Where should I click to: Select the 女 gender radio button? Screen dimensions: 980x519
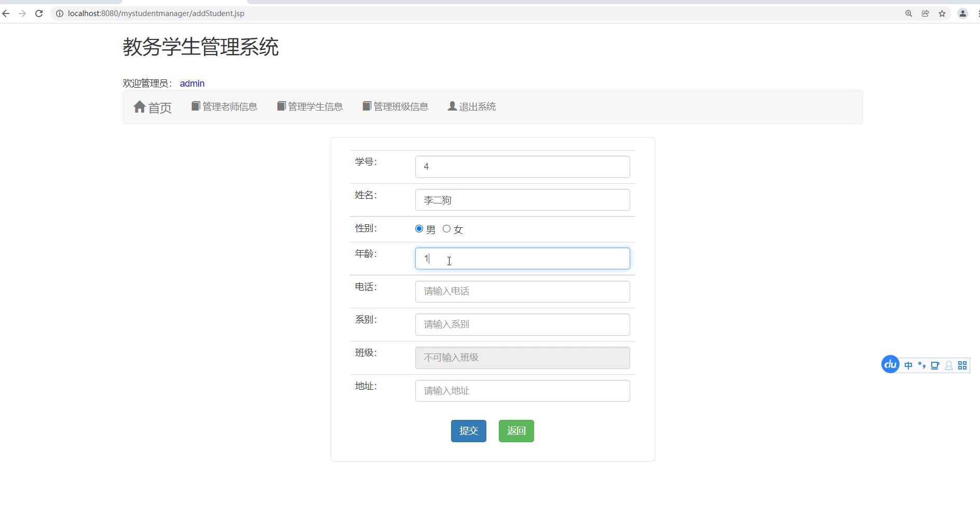tap(446, 229)
